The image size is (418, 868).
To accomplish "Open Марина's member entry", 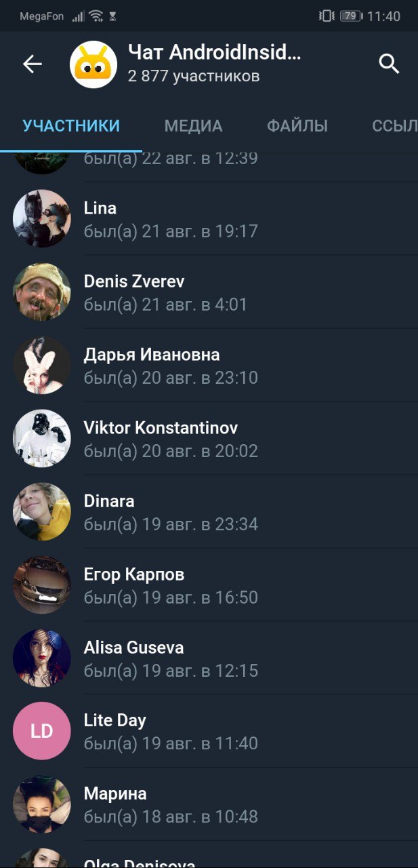I will (x=209, y=804).
